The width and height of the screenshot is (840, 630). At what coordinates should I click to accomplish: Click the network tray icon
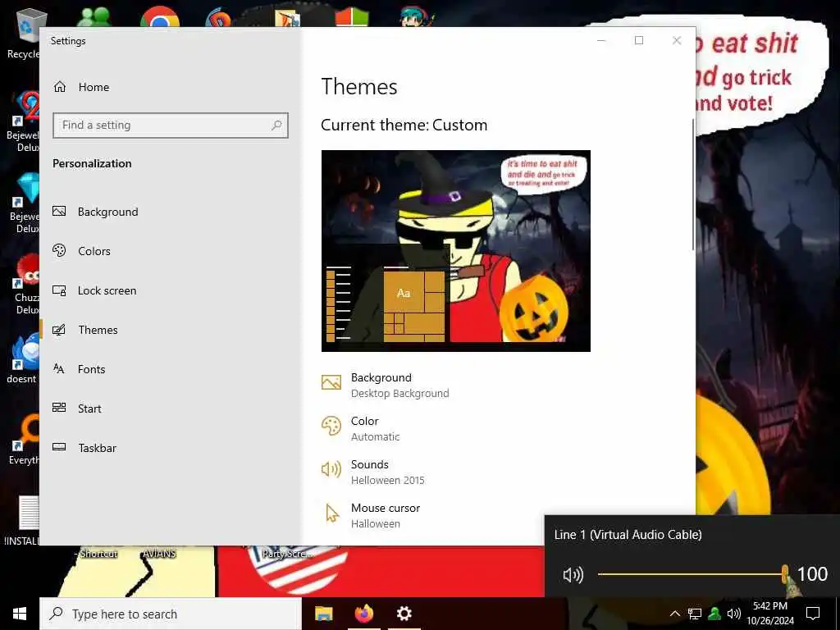[x=695, y=614]
